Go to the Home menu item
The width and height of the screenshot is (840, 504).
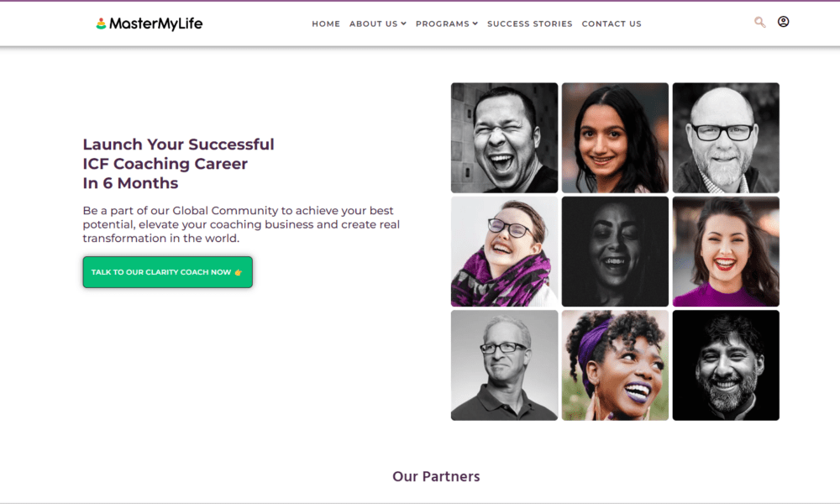click(326, 24)
